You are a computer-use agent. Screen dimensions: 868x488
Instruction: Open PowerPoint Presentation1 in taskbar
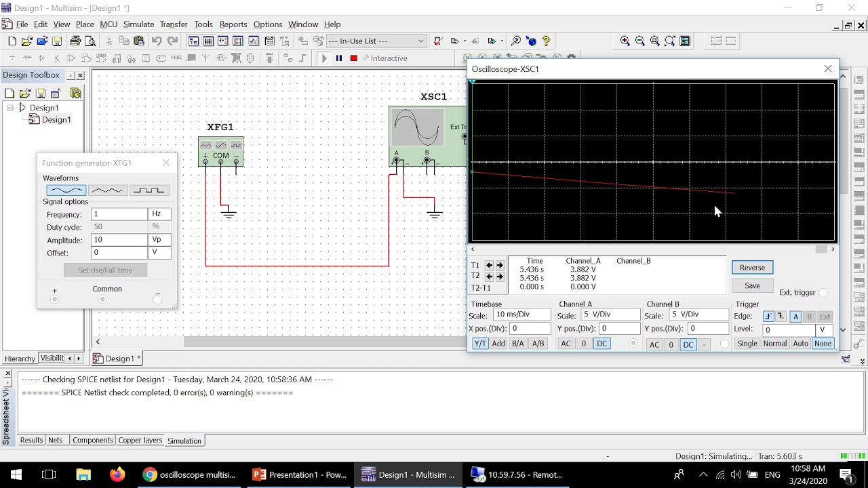pos(299,474)
